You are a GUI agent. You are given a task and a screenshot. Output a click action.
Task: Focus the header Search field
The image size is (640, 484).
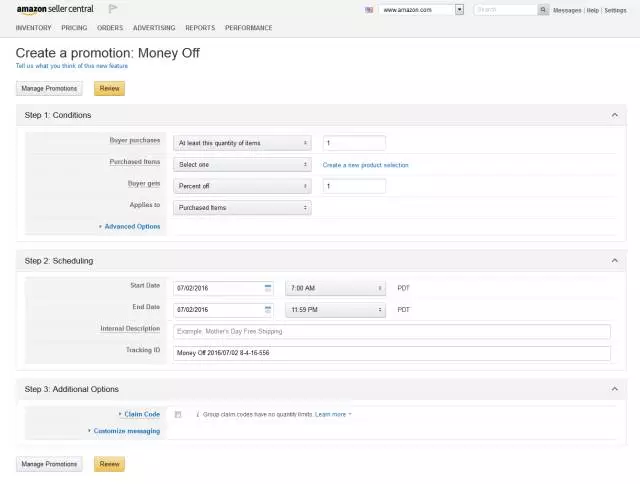505,10
